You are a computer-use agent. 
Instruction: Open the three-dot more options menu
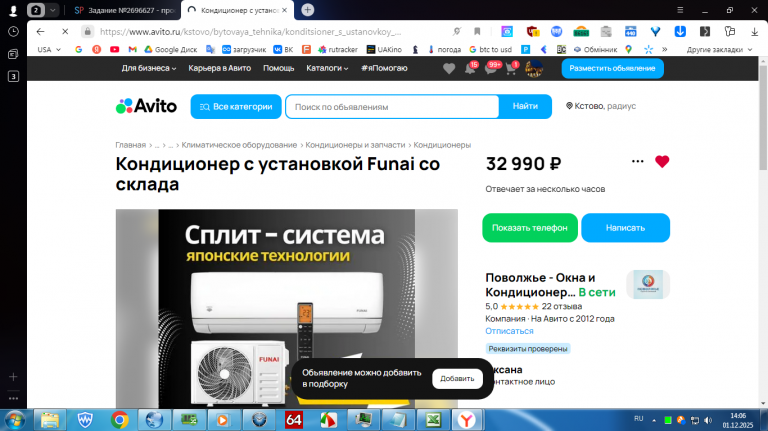(x=637, y=161)
